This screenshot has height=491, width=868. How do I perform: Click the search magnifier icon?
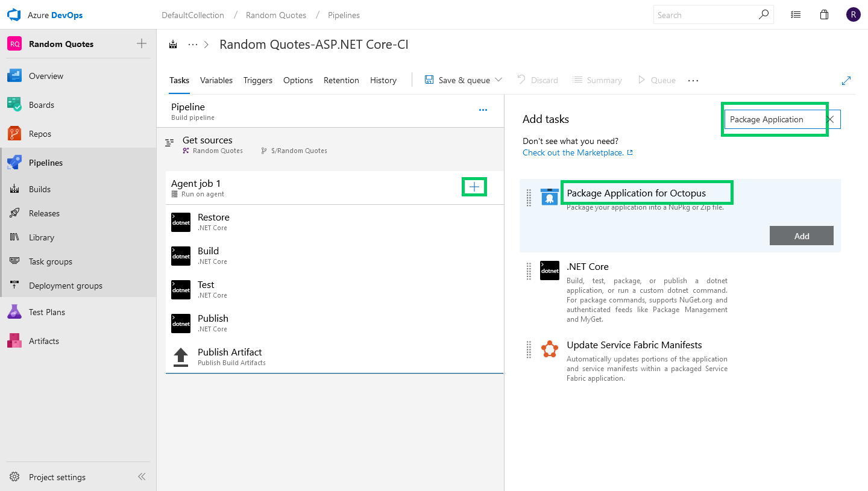click(x=764, y=14)
